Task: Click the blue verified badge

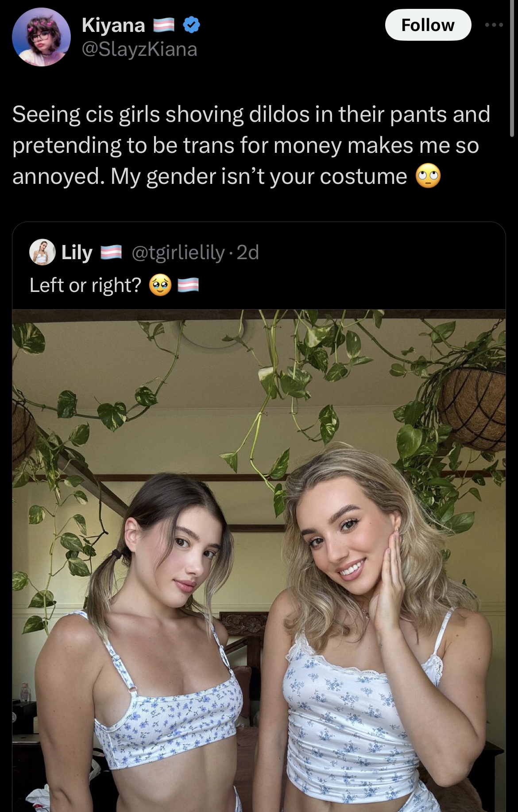Action: [x=191, y=25]
